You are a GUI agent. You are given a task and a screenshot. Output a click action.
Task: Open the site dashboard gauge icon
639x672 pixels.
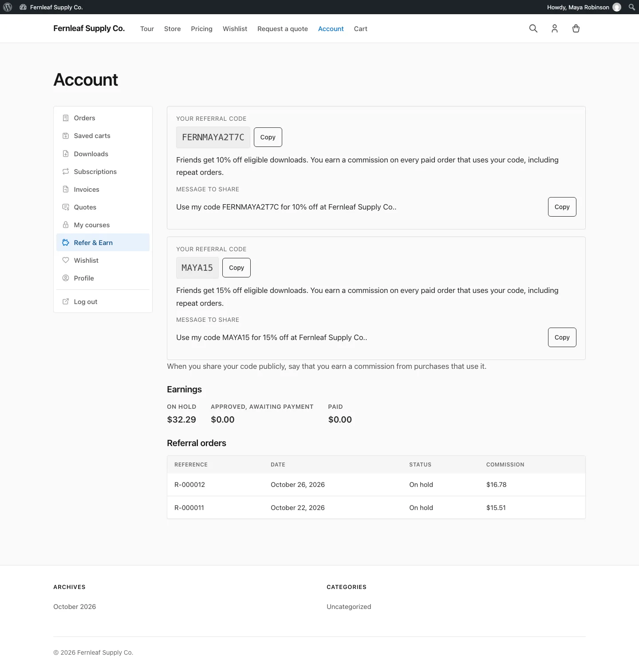point(23,7)
